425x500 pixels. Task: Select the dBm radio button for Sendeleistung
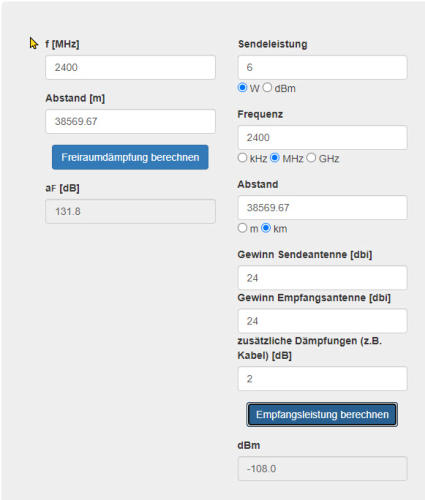(x=267, y=88)
